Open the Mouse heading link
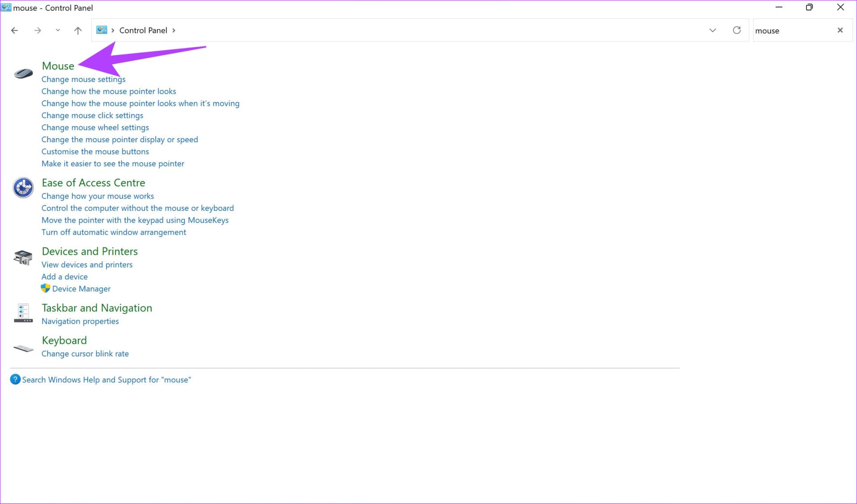The width and height of the screenshot is (857, 504). (58, 66)
